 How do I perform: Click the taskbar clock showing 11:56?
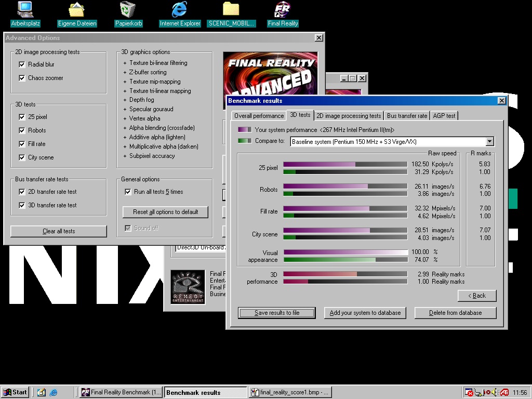pyautogui.click(x=520, y=393)
